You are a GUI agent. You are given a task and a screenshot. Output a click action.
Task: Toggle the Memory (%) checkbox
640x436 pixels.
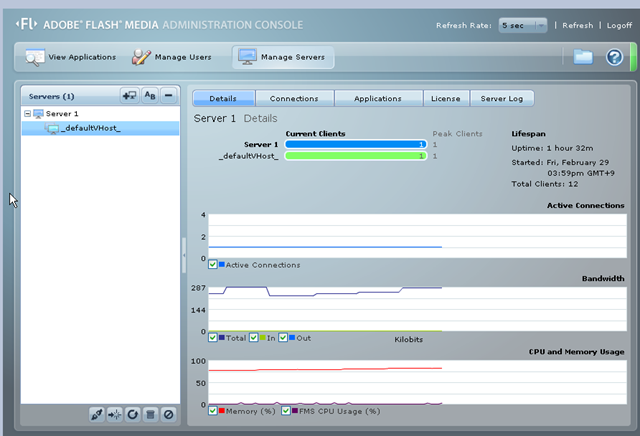213,411
